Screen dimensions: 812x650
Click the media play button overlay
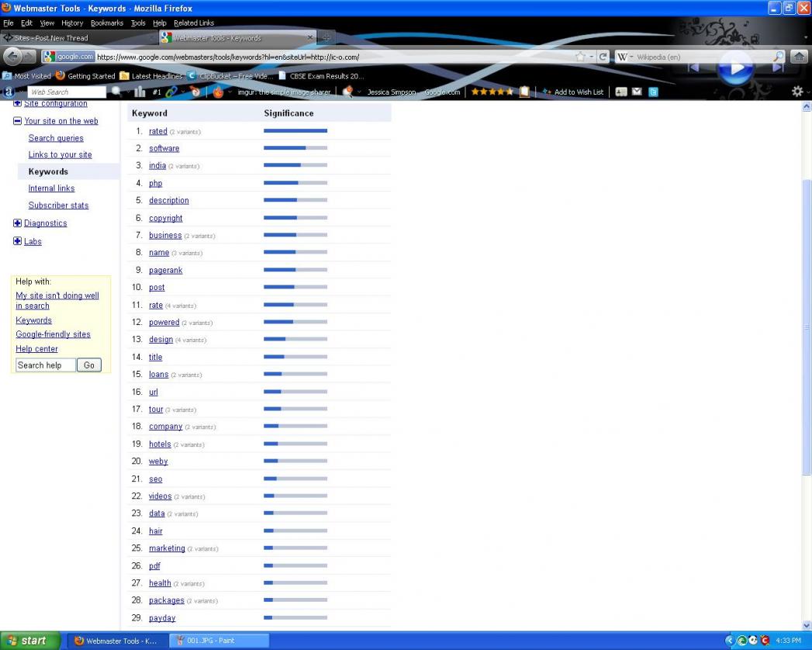(x=736, y=67)
